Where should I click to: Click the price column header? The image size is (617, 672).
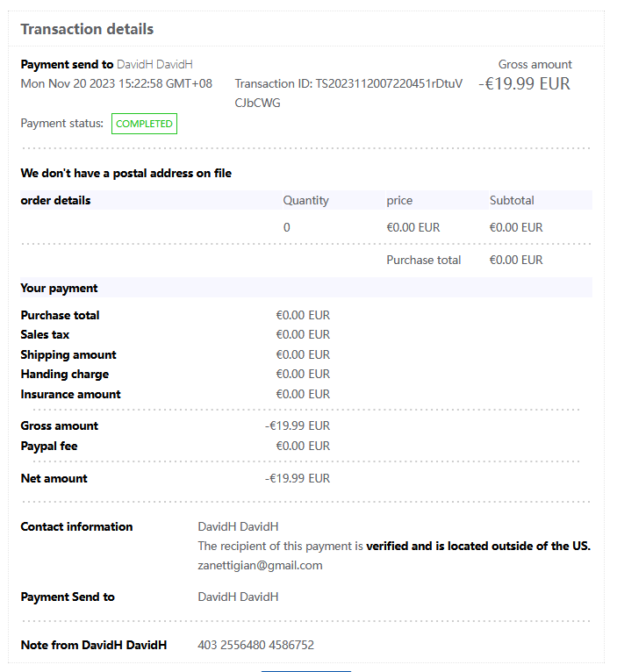click(399, 200)
